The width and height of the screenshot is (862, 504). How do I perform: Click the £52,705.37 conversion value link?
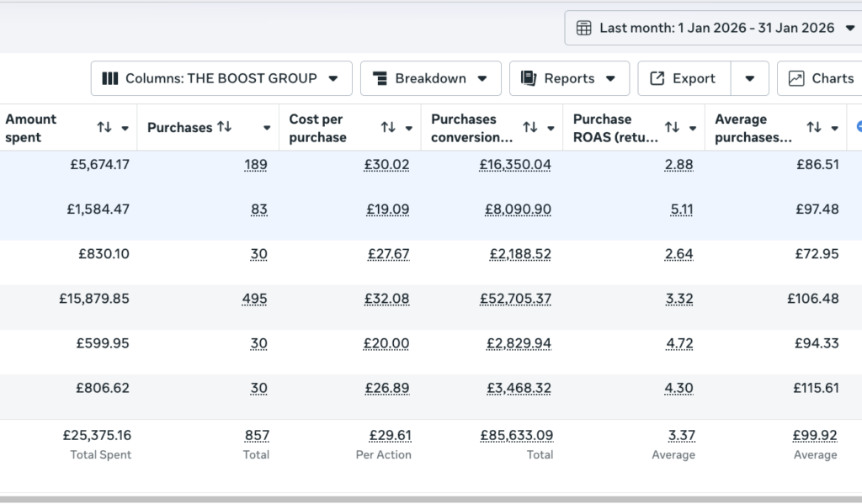pyautogui.click(x=515, y=299)
